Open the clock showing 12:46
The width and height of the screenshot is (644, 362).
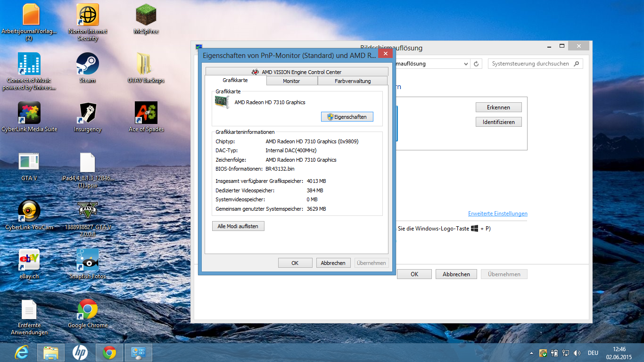tap(619, 353)
